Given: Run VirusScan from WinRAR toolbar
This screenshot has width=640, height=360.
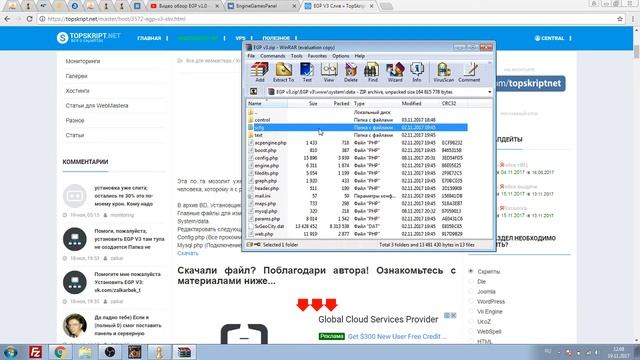Looking at the screenshot, I should pyautogui.click(x=443, y=72).
